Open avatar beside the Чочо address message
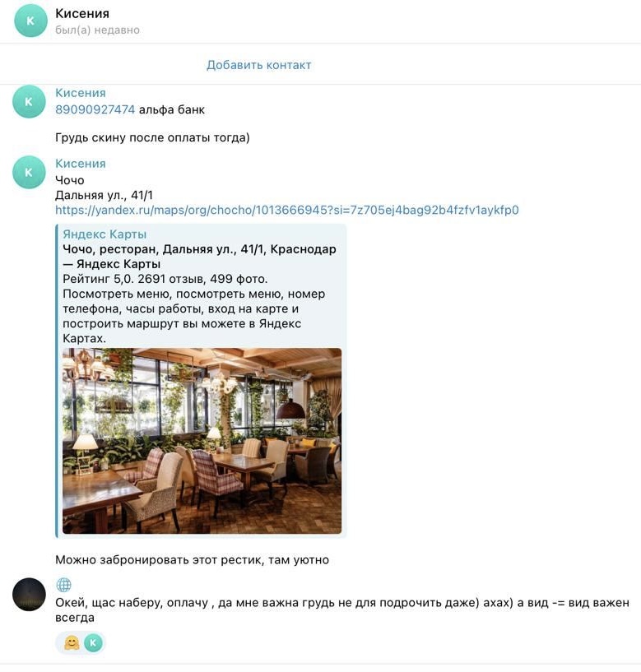The image size is (641, 672). point(29,172)
